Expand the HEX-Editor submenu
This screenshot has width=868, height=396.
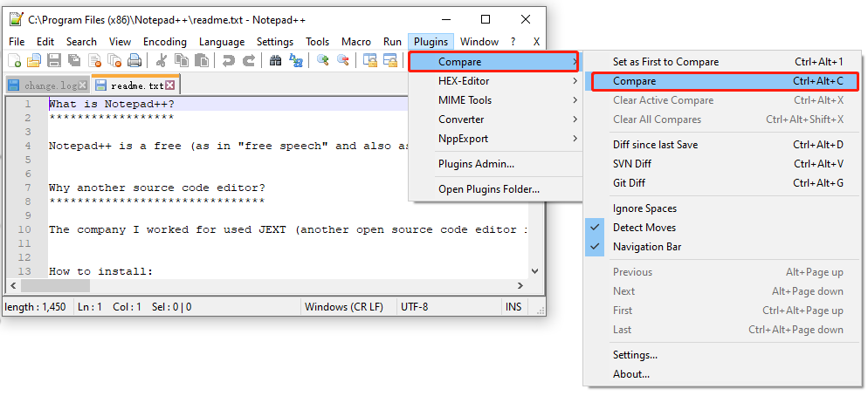pyautogui.click(x=495, y=81)
